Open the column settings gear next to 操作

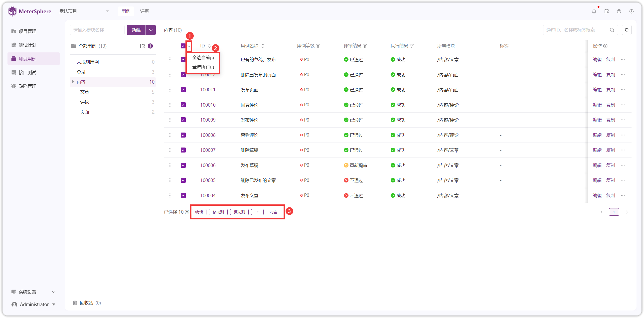pos(605,46)
